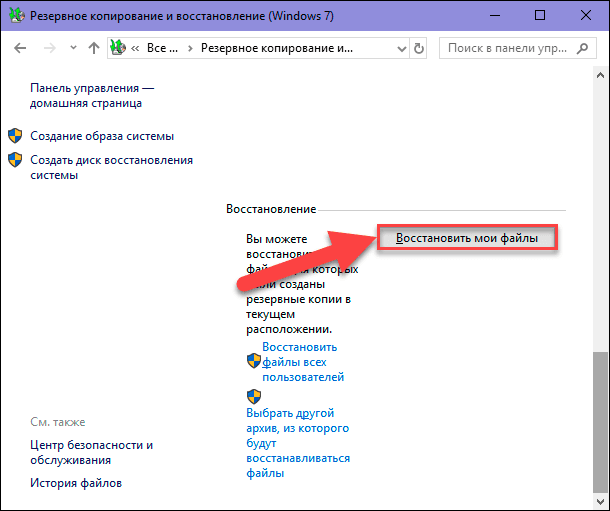Expand breadcrumb chevron after 'Все ...'
This screenshot has width=610, height=511.
click(190, 48)
